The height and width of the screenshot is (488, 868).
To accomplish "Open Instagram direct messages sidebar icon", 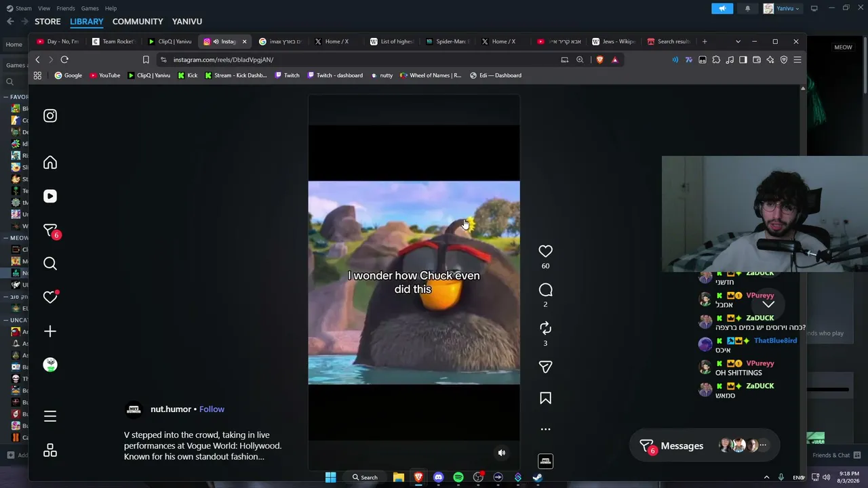I will coord(50,231).
